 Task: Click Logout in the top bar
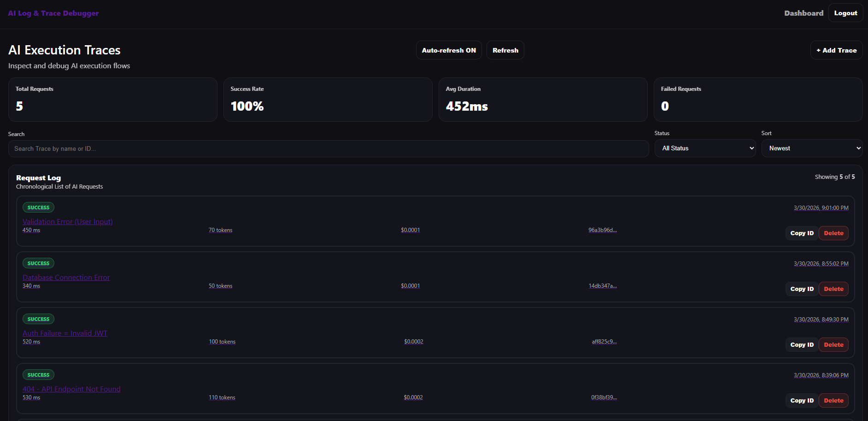[845, 13]
